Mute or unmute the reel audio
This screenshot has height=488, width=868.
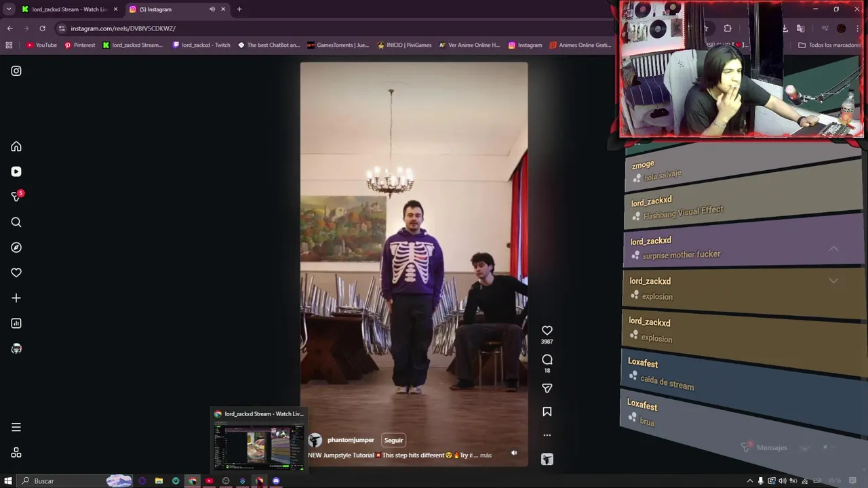(514, 453)
